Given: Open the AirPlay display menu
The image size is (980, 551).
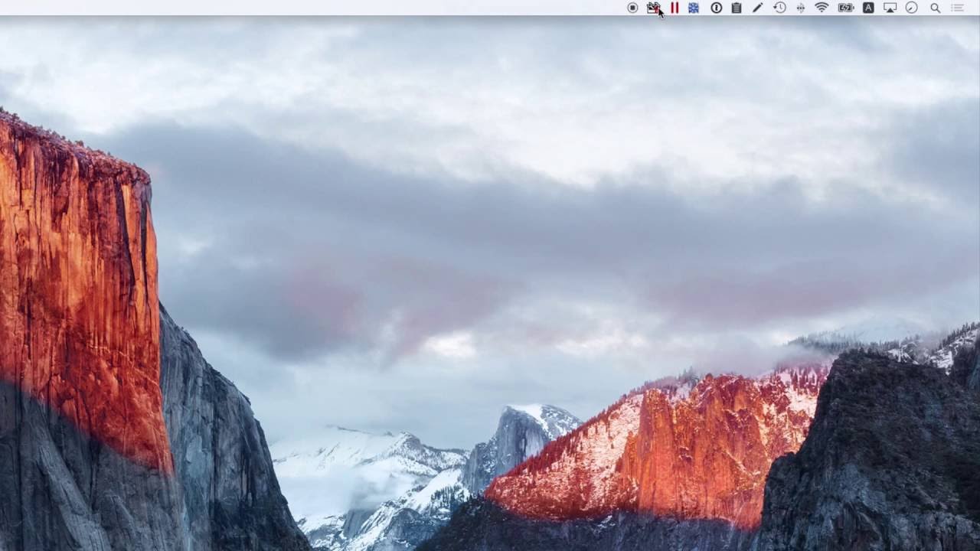Looking at the screenshot, I should 890,8.
